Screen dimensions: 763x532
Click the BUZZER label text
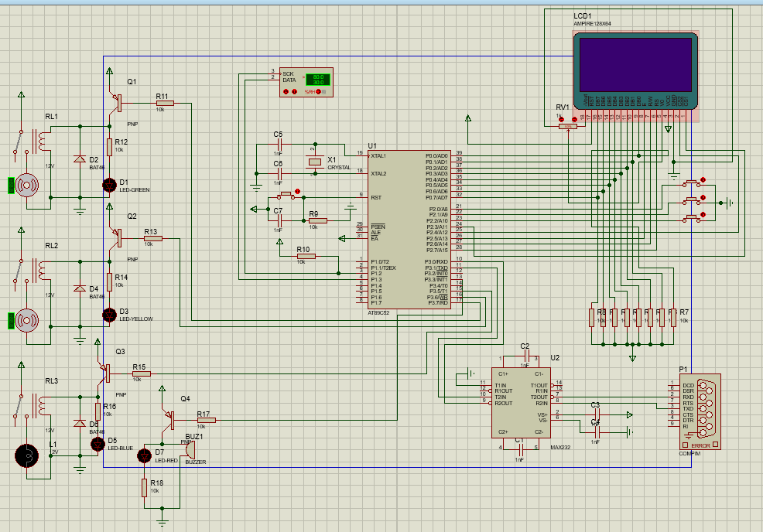(196, 462)
